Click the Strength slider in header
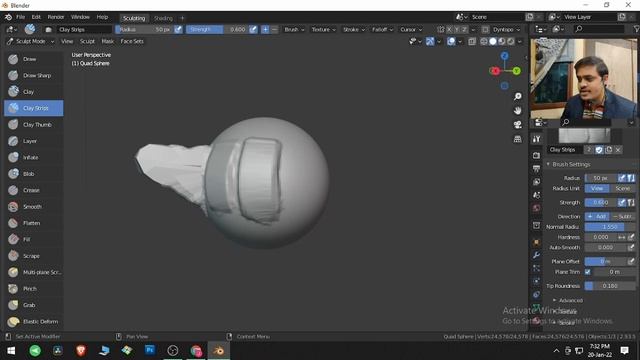The image size is (640, 360). (x=217, y=29)
